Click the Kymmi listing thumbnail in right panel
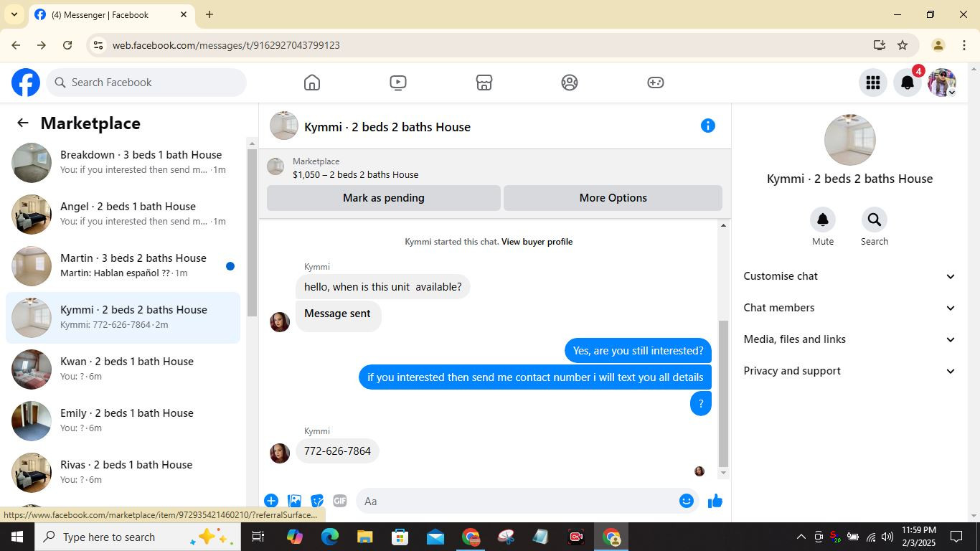 point(849,140)
